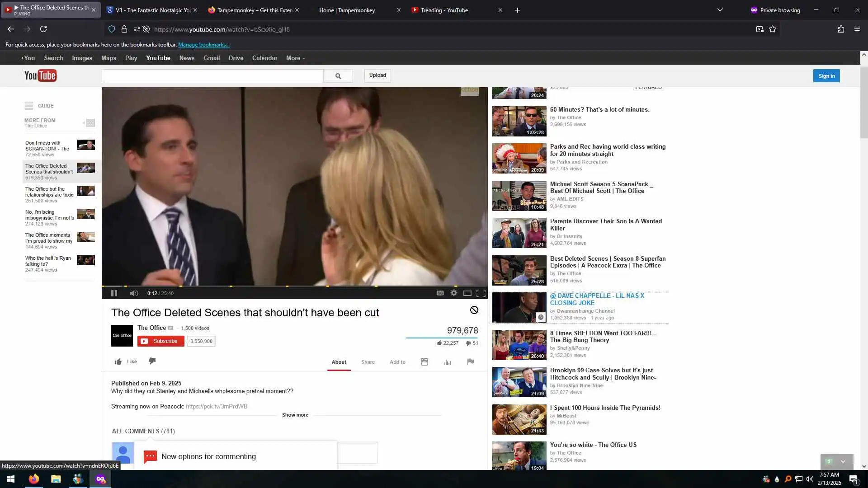
Task: Enter fullscreen video mode
Action: click(x=481, y=293)
